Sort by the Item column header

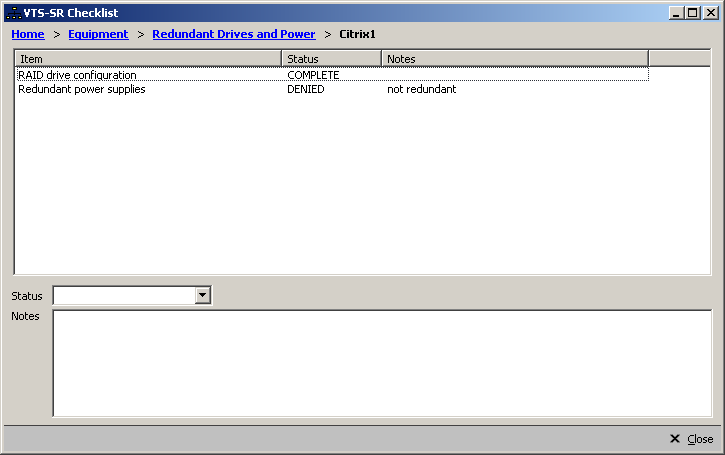[148, 59]
